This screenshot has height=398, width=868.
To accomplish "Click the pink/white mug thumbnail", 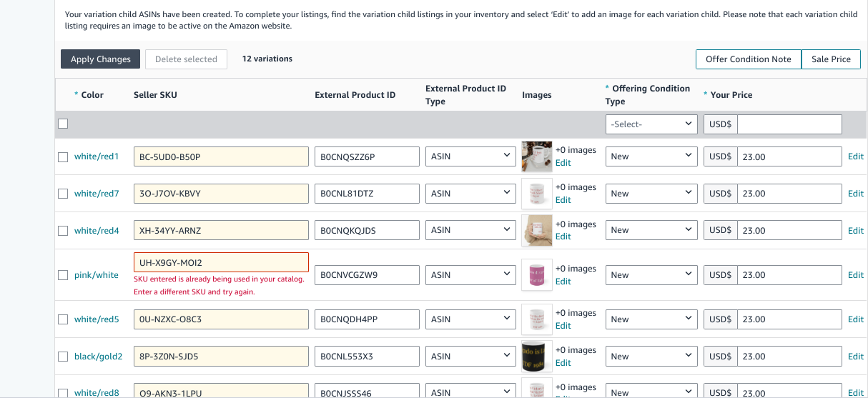I will click(537, 275).
